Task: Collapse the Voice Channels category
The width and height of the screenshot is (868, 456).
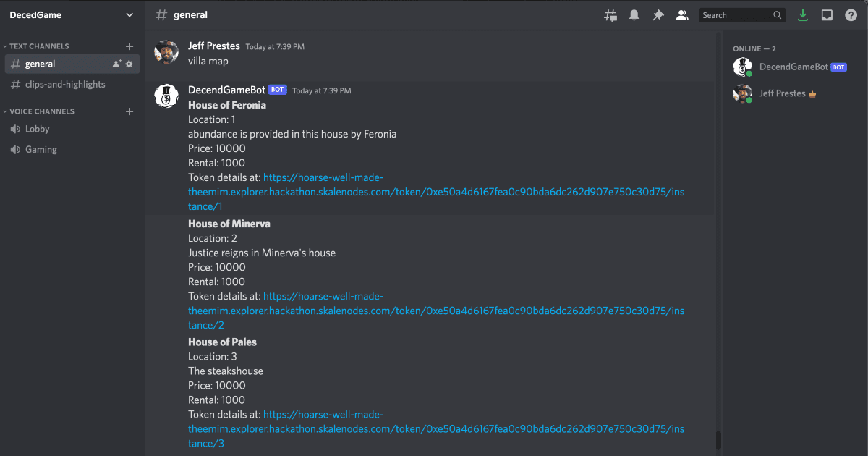Action: click(x=41, y=111)
